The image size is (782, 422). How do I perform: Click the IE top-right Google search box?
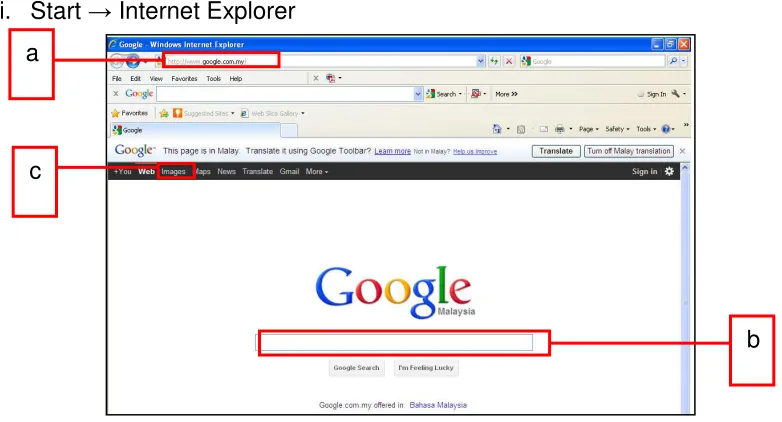(x=593, y=61)
